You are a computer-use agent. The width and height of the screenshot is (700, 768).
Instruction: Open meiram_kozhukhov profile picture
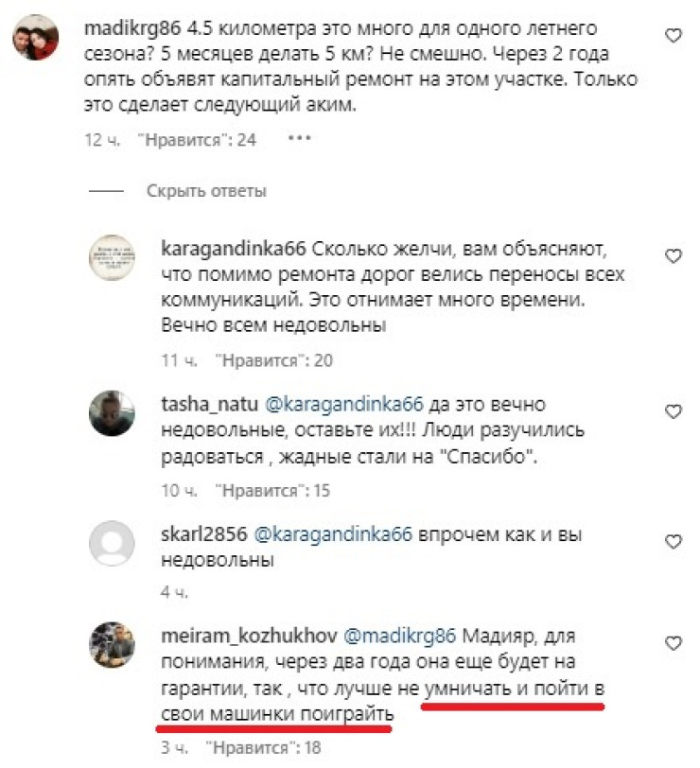click(112, 645)
